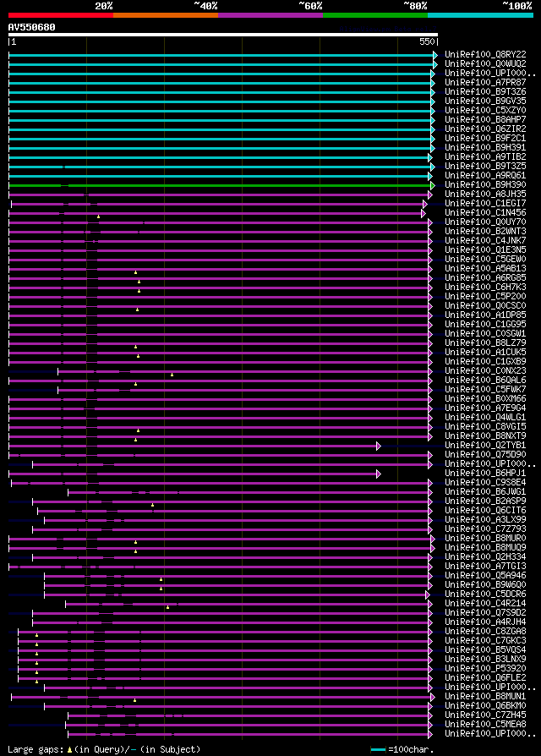Open hit UniRef100_Q6BKM0
The height and width of the screenshot is (756, 541).
(x=485, y=706)
